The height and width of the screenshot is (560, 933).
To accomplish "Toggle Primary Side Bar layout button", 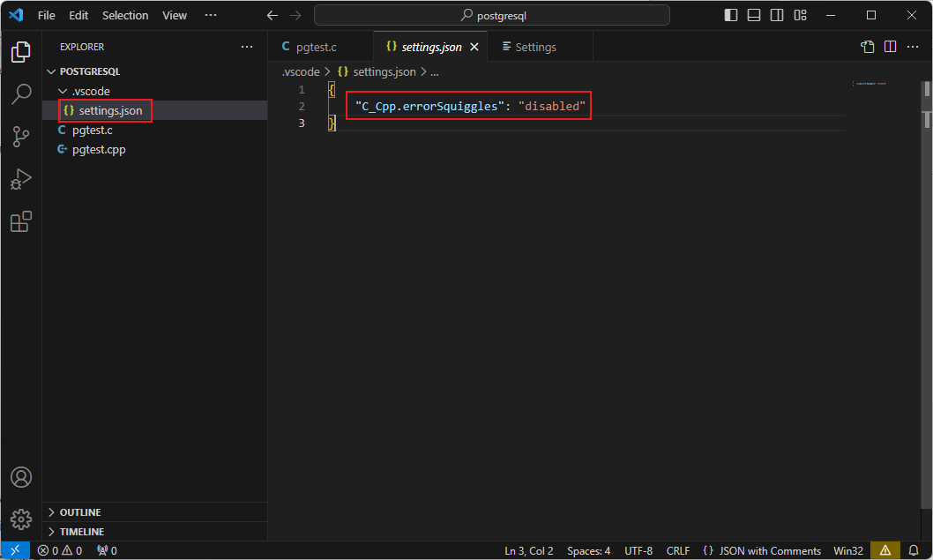I will point(730,15).
